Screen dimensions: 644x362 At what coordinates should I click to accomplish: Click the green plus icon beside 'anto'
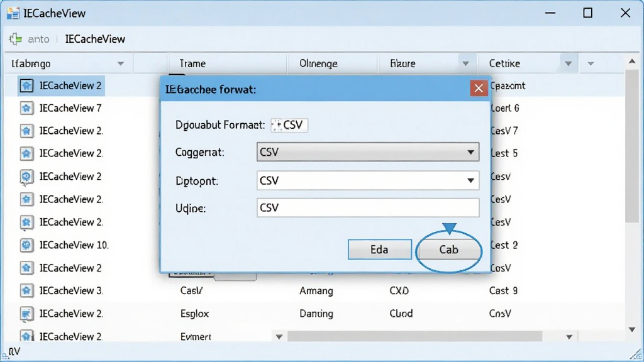pyautogui.click(x=16, y=39)
